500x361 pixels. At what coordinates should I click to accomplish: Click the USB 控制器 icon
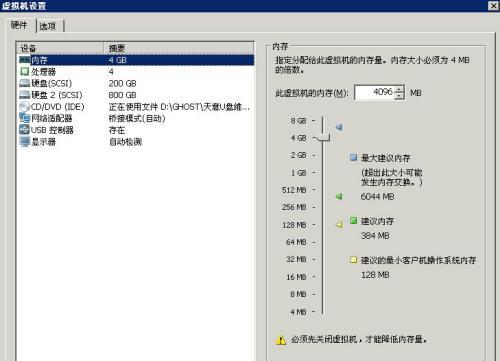click(25, 130)
